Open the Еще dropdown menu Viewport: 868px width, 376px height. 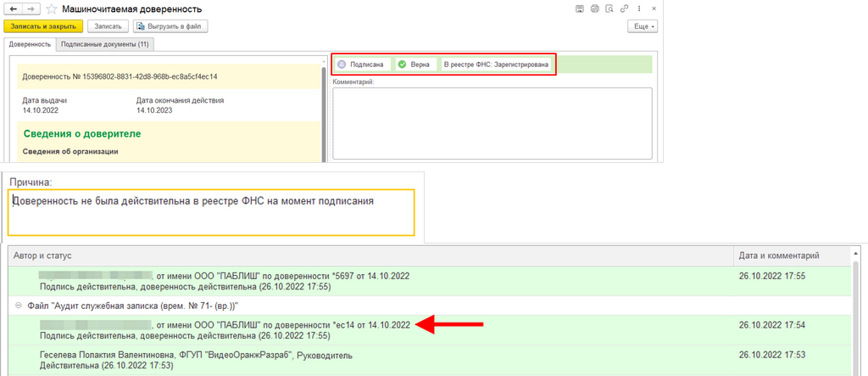coord(643,26)
